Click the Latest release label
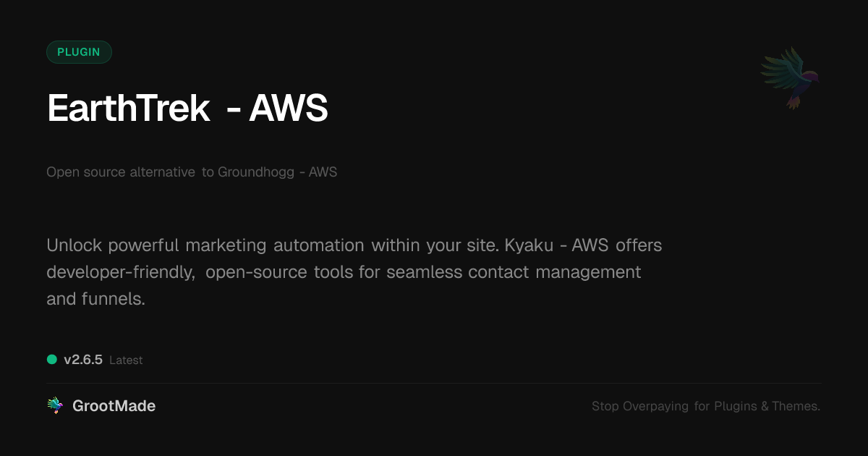The image size is (868, 456). [x=126, y=360]
